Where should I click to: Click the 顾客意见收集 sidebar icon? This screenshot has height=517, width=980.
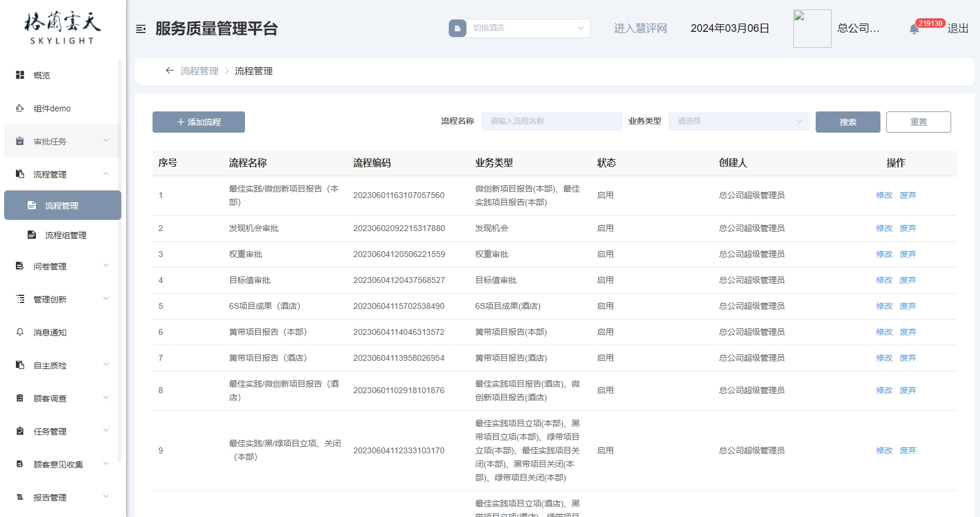[x=20, y=464]
